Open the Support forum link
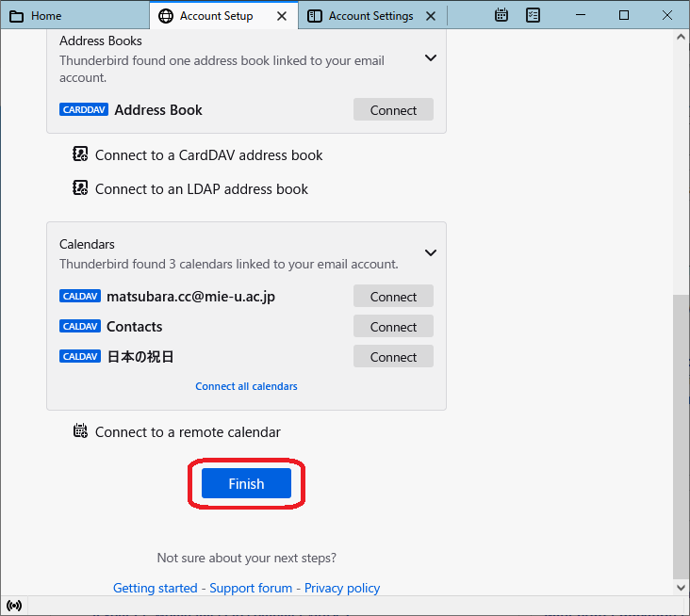Image resolution: width=690 pixels, height=616 pixels. 251,588
